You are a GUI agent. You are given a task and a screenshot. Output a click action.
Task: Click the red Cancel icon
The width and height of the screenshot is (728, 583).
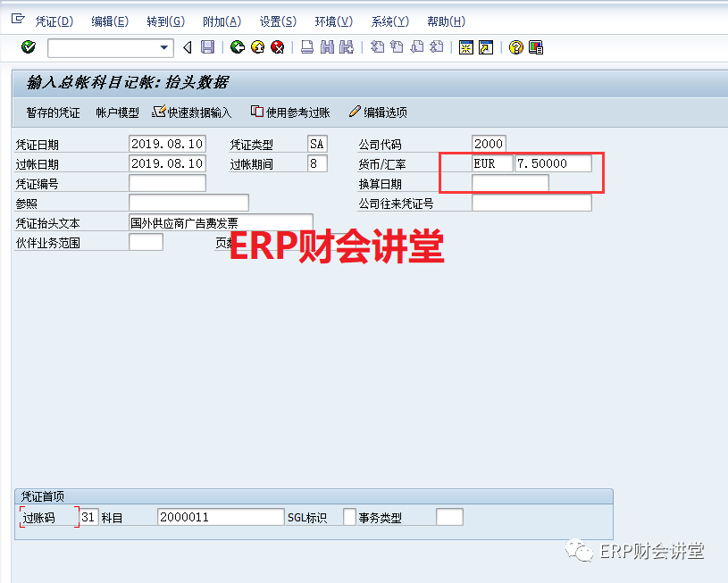pyautogui.click(x=278, y=47)
